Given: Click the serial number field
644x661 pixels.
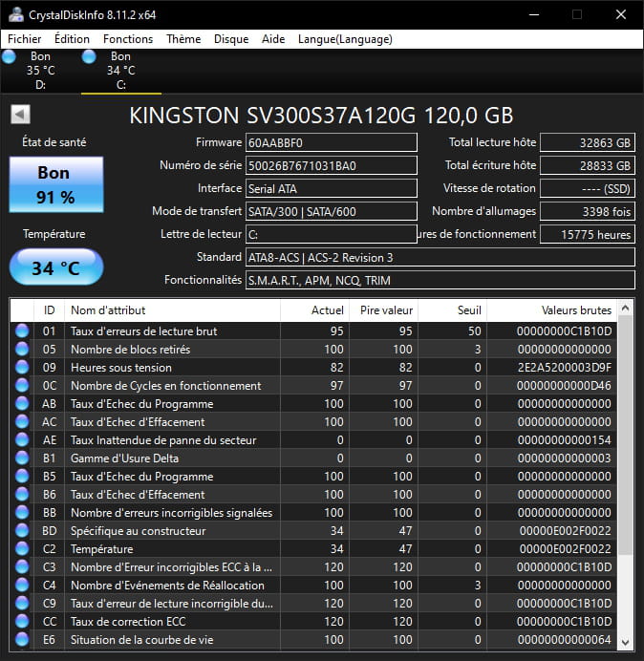Looking at the screenshot, I should point(332,165).
